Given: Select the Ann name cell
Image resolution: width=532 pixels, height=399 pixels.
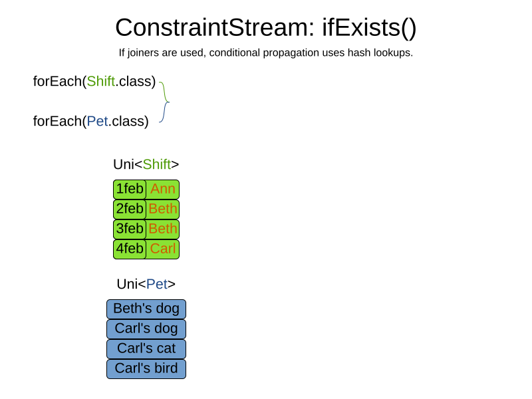Looking at the screenshot, I should coord(163,189).
